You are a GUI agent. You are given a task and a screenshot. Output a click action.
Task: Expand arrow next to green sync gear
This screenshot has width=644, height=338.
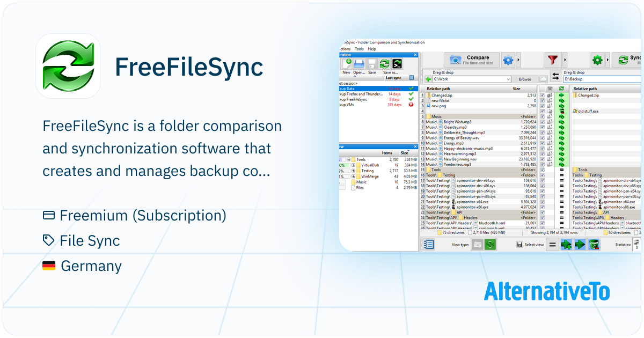click(608, 60)
